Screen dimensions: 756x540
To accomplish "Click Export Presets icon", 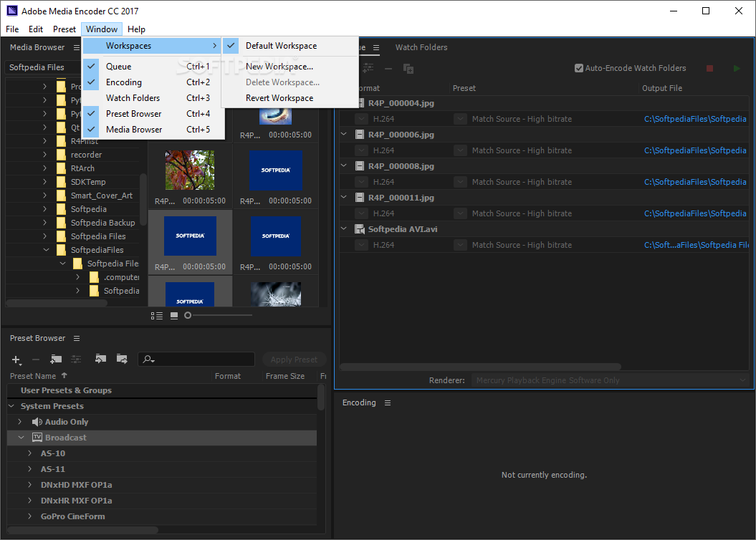I will point(122,358).
